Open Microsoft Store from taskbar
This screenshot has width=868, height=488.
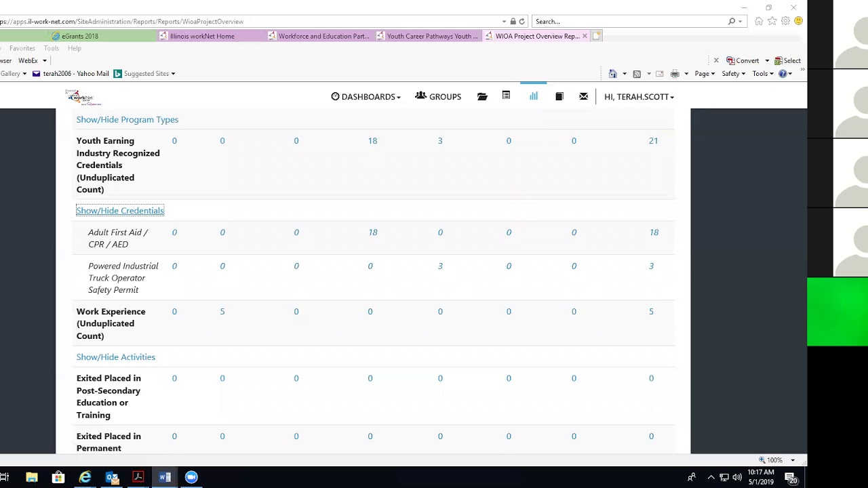58,477
